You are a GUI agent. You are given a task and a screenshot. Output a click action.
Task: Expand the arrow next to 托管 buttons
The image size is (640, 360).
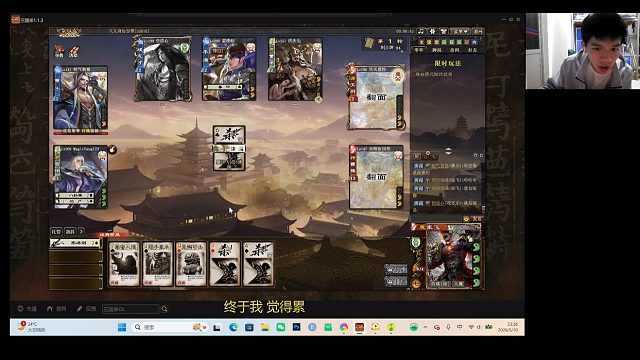pyautogui.click(x=81, y=231)
